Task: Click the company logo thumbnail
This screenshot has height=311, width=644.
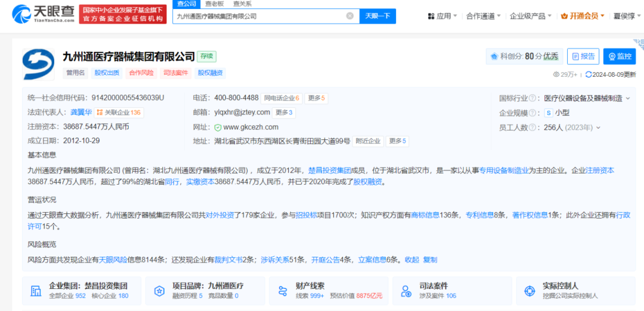Action: [38, 64]
